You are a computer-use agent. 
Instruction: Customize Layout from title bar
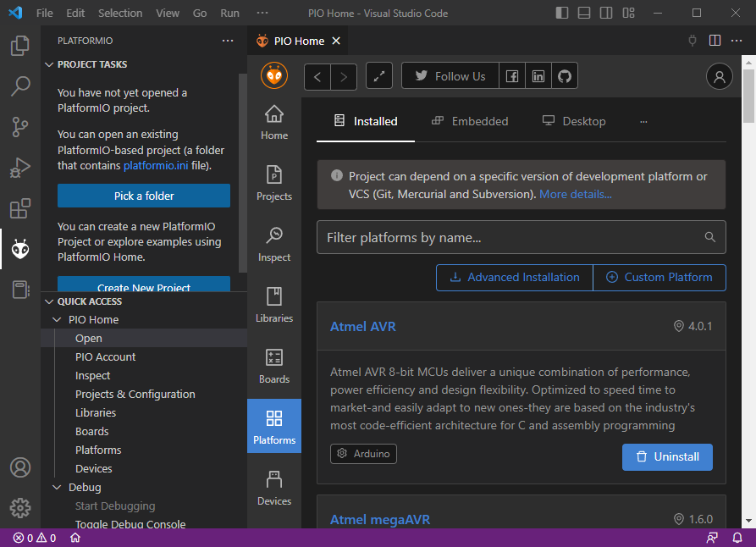pos(629,13)
